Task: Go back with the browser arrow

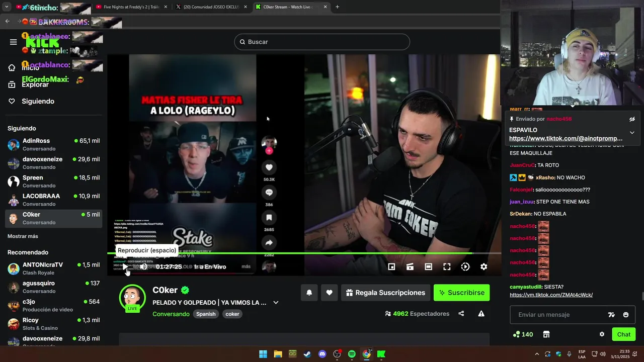Action: tap(7, 21)
